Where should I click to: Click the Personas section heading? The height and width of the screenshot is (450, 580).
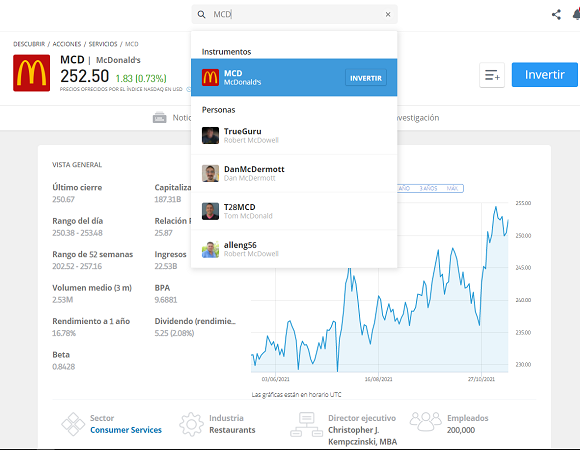[219, 110]
